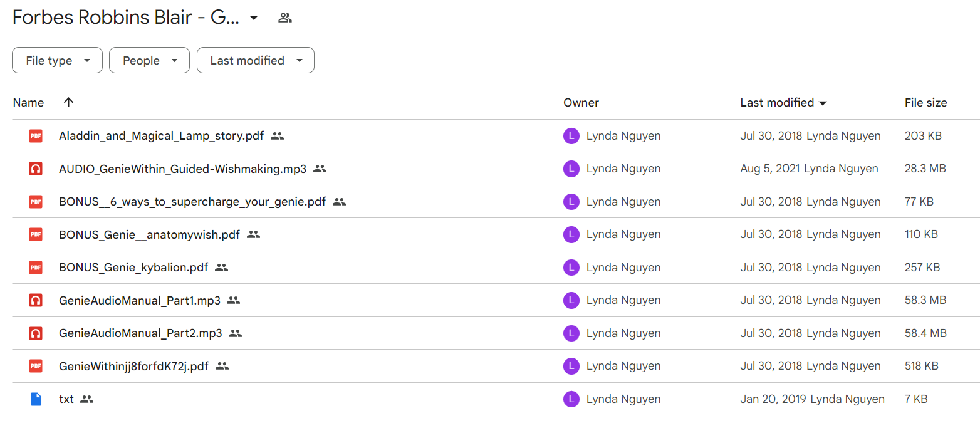Click 'Aug 5, 2021' modified date
The height and width of the screenshot is (438, 980).
(x=770, y=169)
